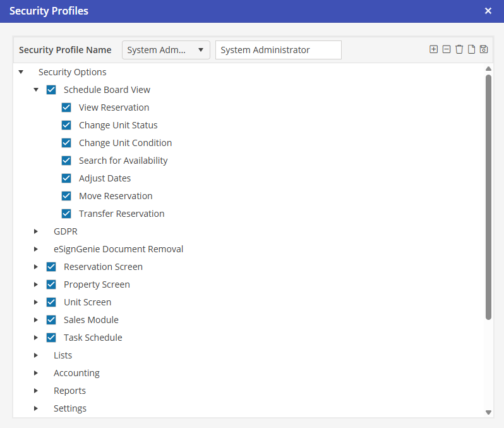Select the Accounting tree item
504x428 pixels.
pyautogui.click(x=76, y=373)
